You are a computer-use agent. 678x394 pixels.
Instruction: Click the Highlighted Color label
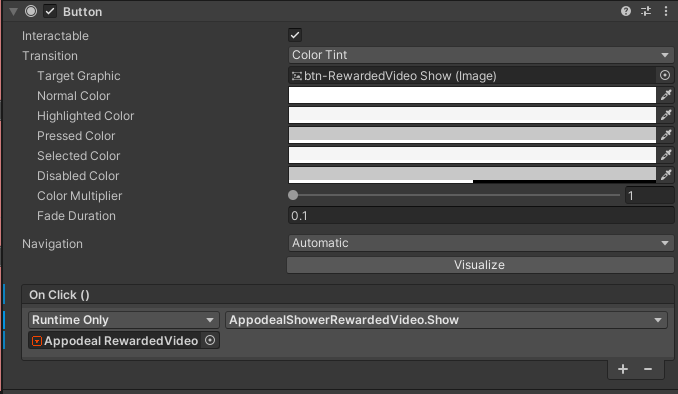point(86,116)
